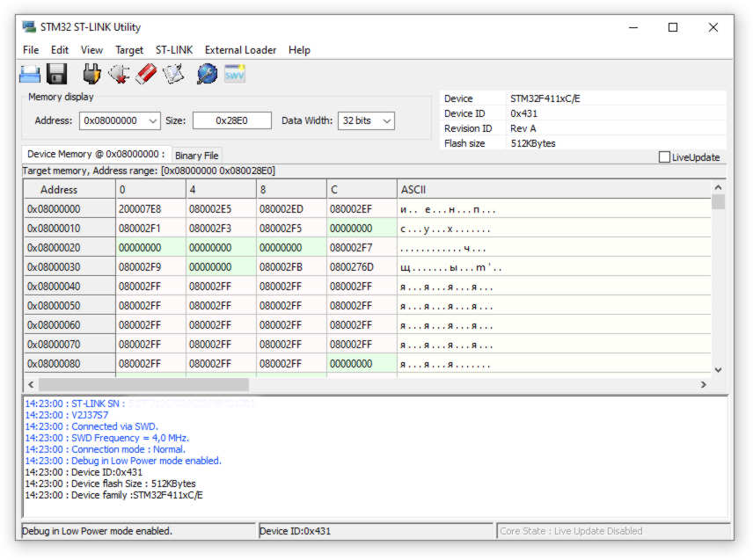Click row address 0x08000080 in the table
Image resolution: width=753 pixels, height=560 pixels.
[x=69, y=364]
